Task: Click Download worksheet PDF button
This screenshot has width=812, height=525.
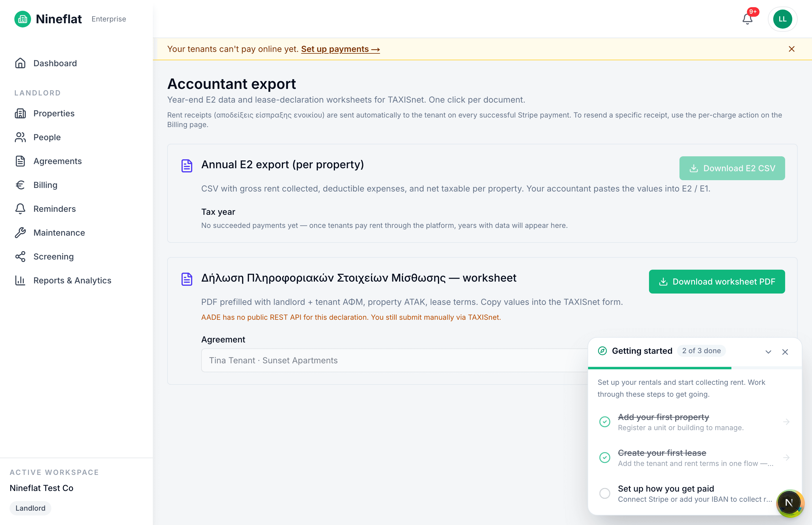Action: pyautogui.click(x=717, y=282)
